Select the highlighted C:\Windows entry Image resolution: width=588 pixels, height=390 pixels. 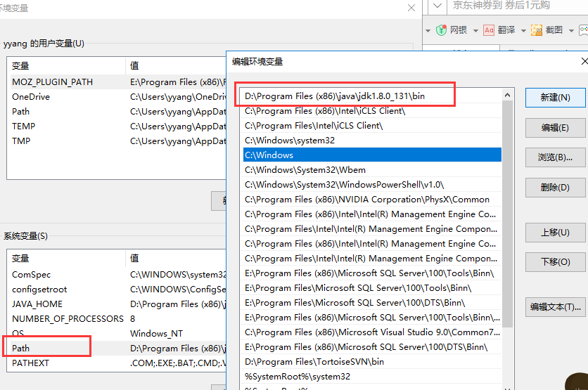click(x=372, y=155)
